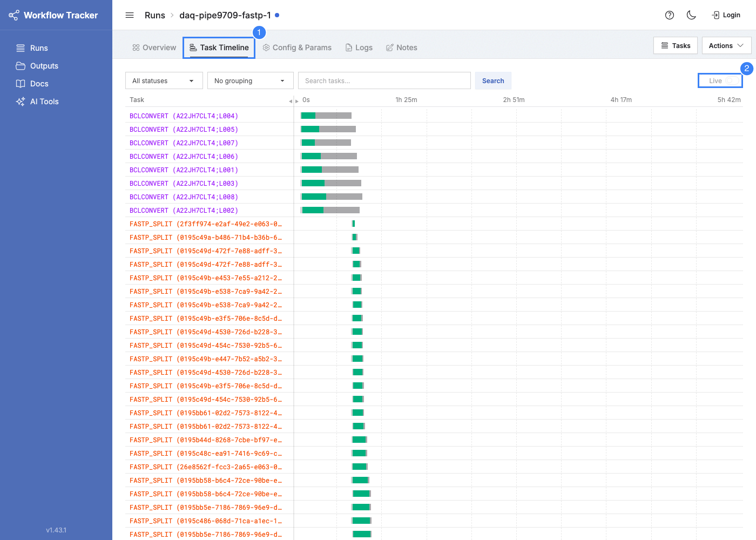Open the All statuses filter dropdown
This screenshot has width=756, height=540.
pos(164,80)
